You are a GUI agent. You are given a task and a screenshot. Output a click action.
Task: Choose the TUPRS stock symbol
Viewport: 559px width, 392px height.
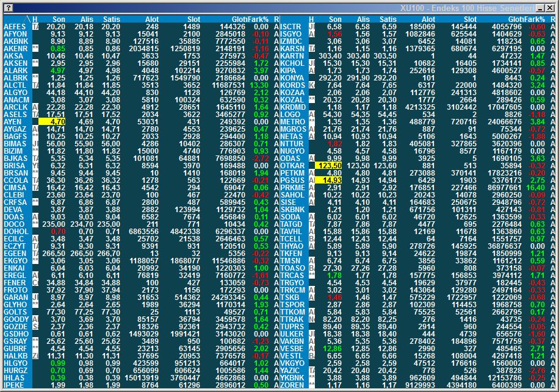coord(292,327)
